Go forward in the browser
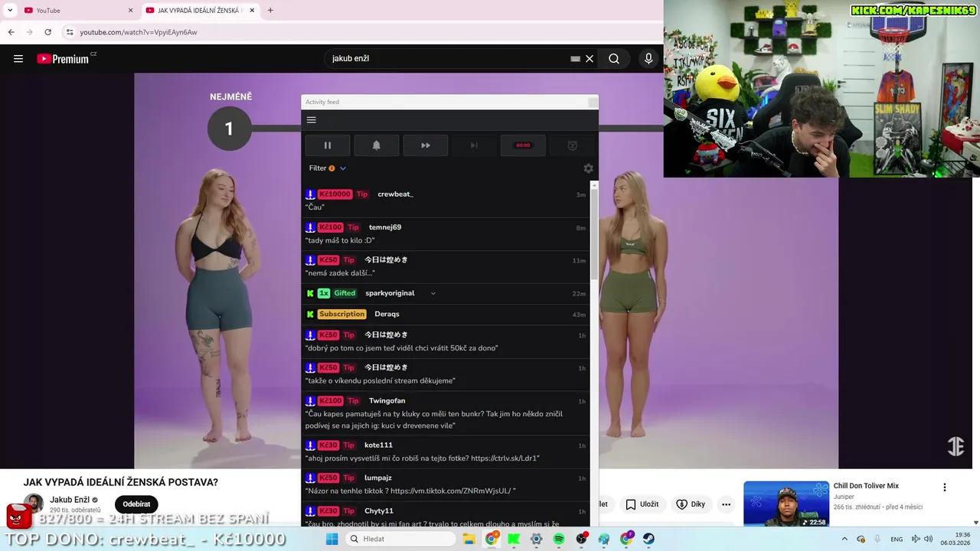This screenshot has width=980, height=551. [x=30, y=32]
